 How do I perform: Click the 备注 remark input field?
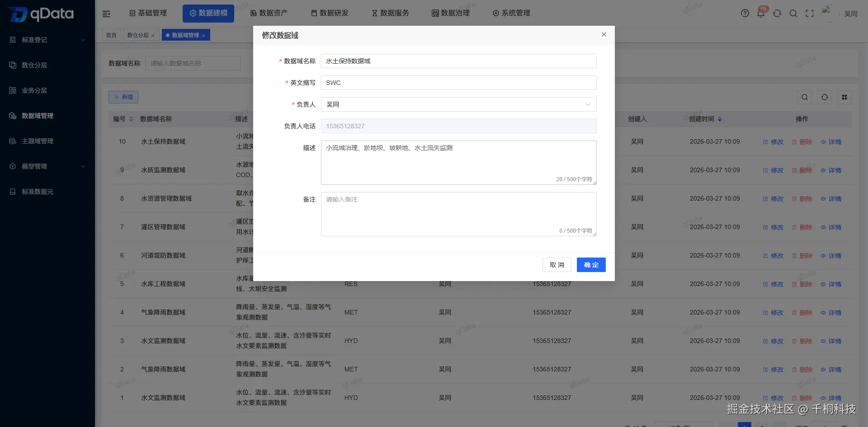click(x=458, y=214)
